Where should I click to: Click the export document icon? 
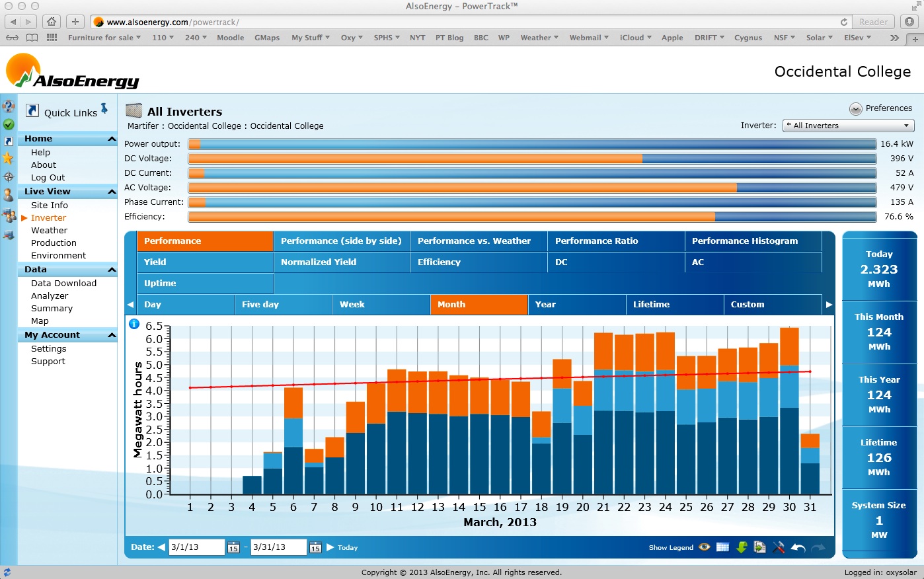tap(760, 547)
